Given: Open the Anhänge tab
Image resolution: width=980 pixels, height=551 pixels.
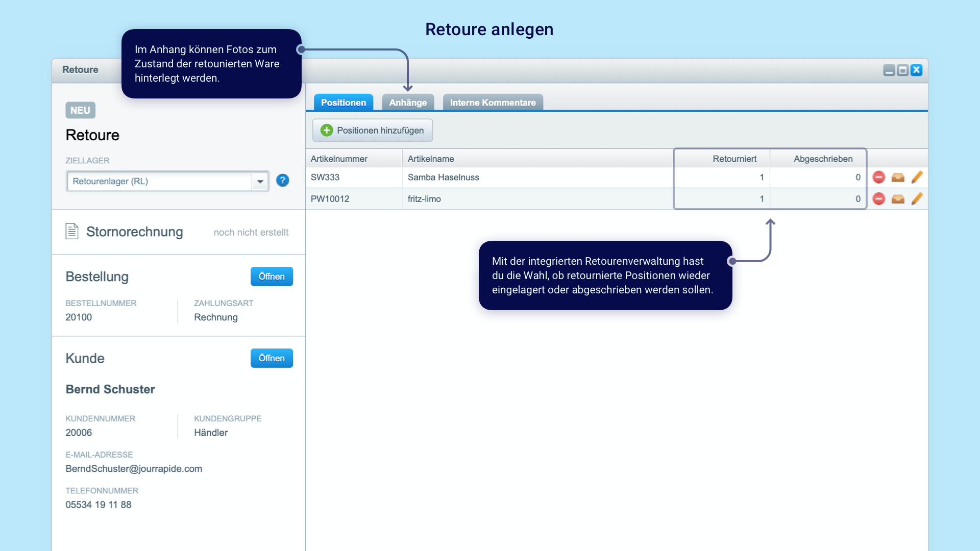Looking at the screenshot, I should tap(408, 103).
